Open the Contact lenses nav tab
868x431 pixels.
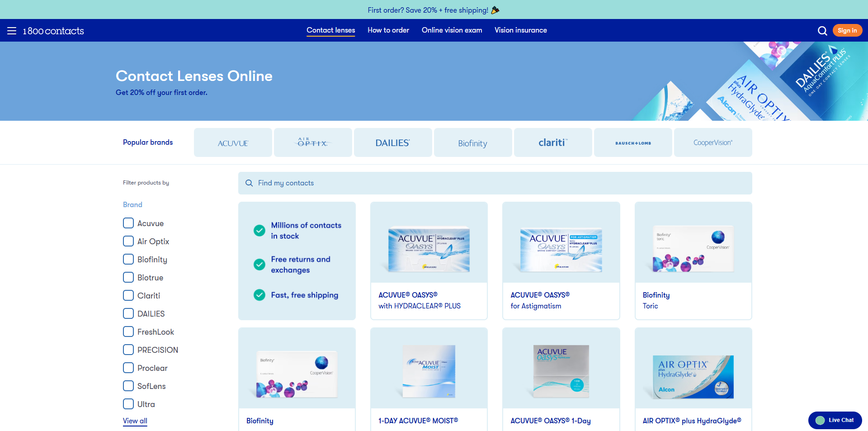tap(330, 30)
